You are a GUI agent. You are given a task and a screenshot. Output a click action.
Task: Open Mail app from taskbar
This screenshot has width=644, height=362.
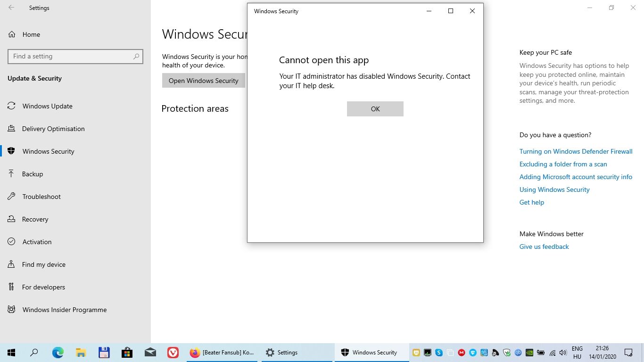tap(150, 353)
